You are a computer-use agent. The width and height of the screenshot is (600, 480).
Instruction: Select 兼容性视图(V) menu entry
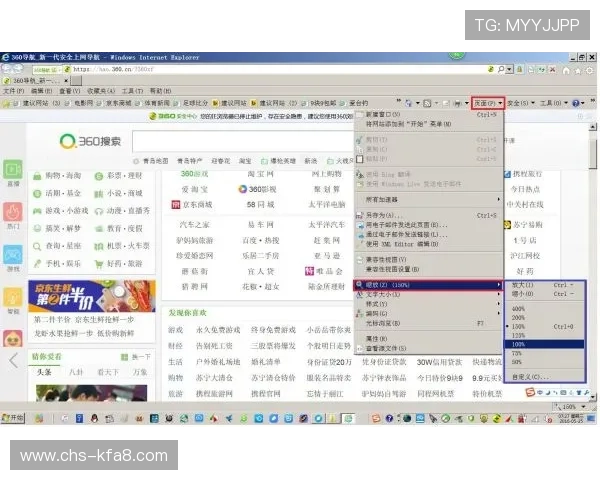pos(428,260)
